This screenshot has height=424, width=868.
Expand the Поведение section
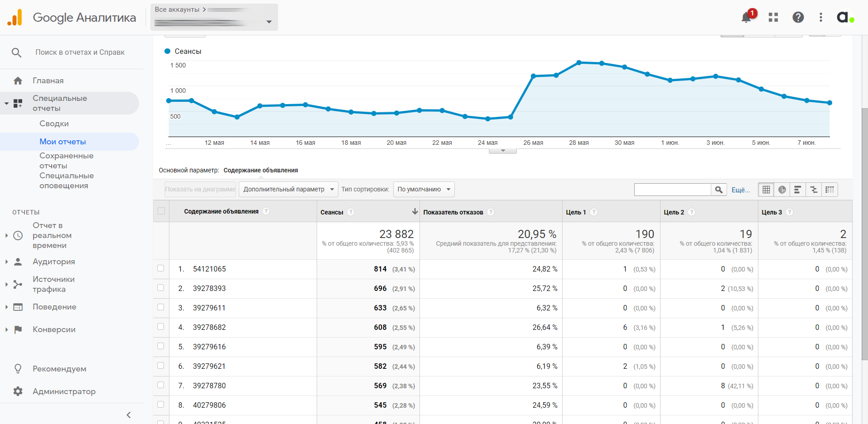[6, 307]
